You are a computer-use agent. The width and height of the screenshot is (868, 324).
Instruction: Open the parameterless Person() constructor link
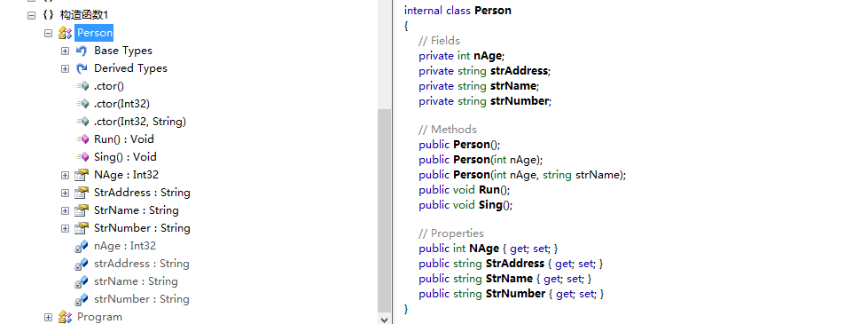click(472, 145)
